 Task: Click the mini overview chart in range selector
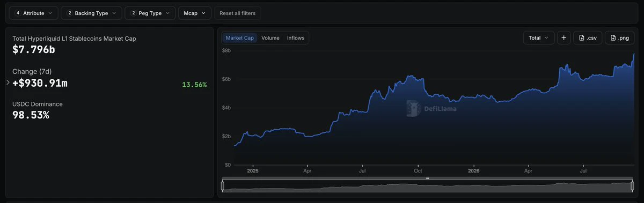pyautogui.click(x=428, y=186)
